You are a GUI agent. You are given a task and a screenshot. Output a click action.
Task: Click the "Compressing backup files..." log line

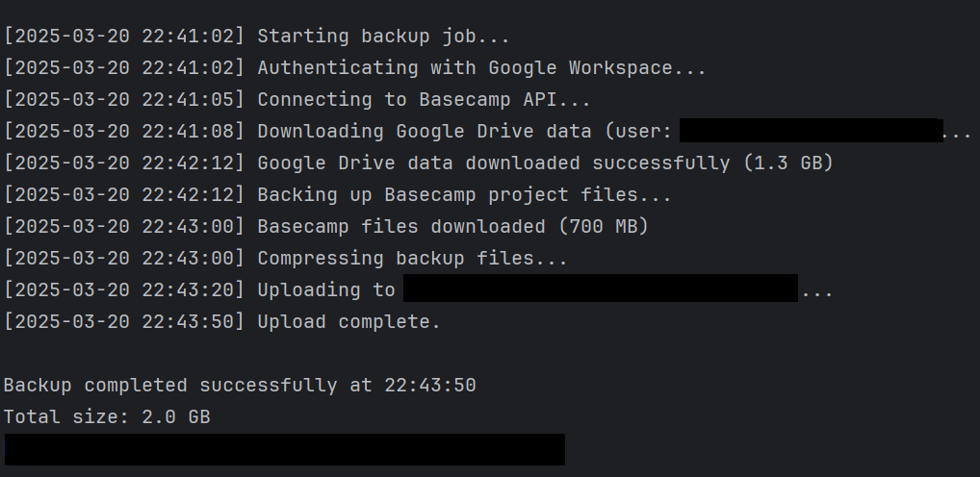pos(412,259)
